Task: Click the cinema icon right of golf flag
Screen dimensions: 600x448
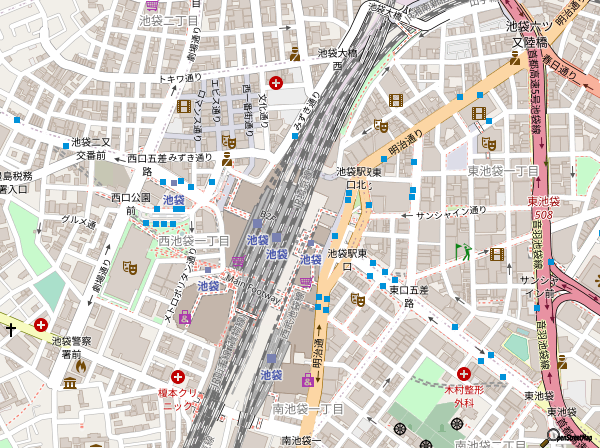Action: [494, 252]
